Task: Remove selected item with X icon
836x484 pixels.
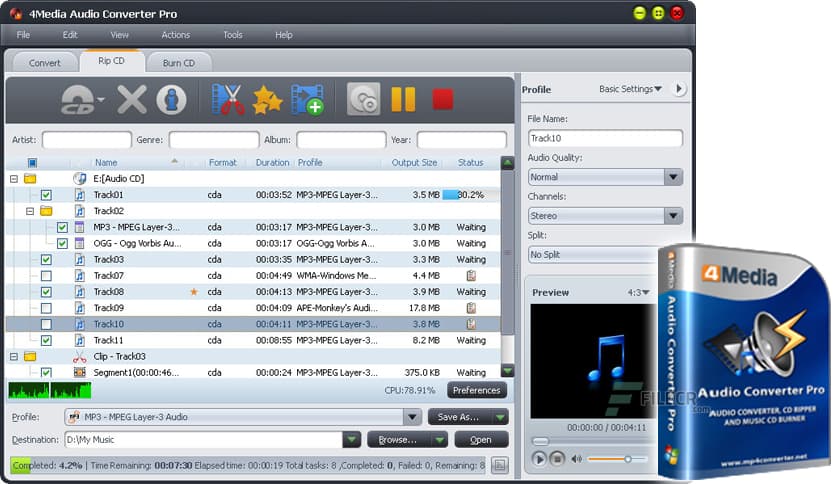Action: [x=132, y=100]
